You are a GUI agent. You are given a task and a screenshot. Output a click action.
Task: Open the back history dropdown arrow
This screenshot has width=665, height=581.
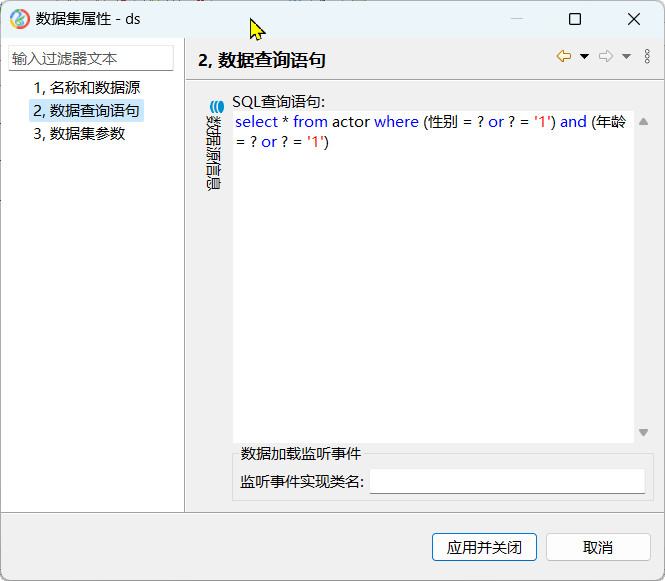pyautogui.click(x=584, y=56)
